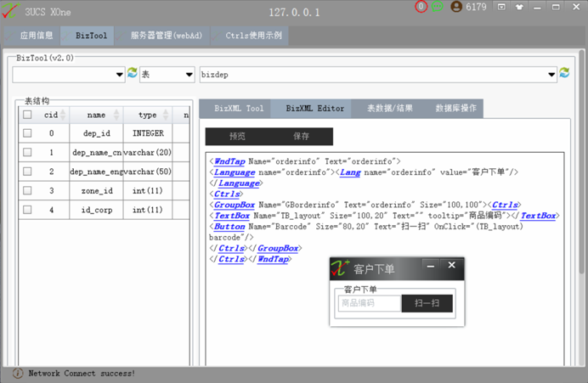
Task: Toggle the header select-all checkbox
Action: pyautogui.click(x=27, y=115)
